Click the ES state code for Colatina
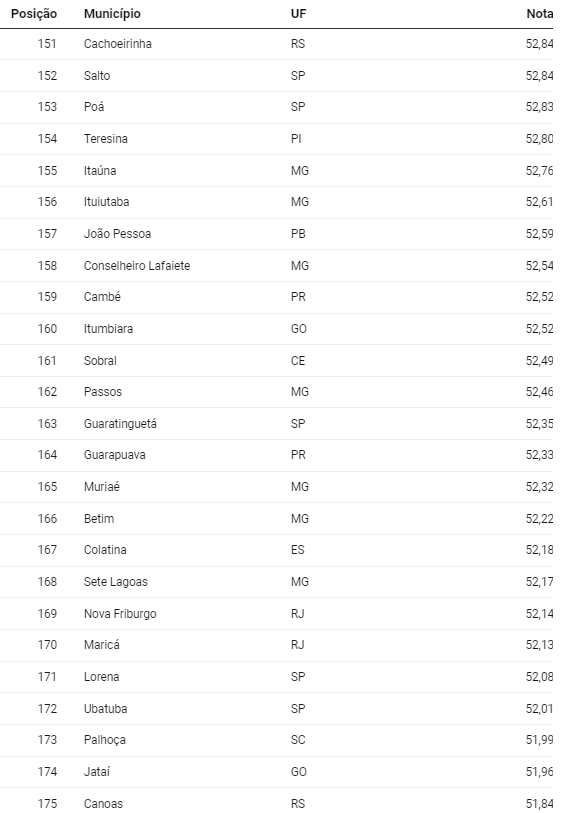 297,550
